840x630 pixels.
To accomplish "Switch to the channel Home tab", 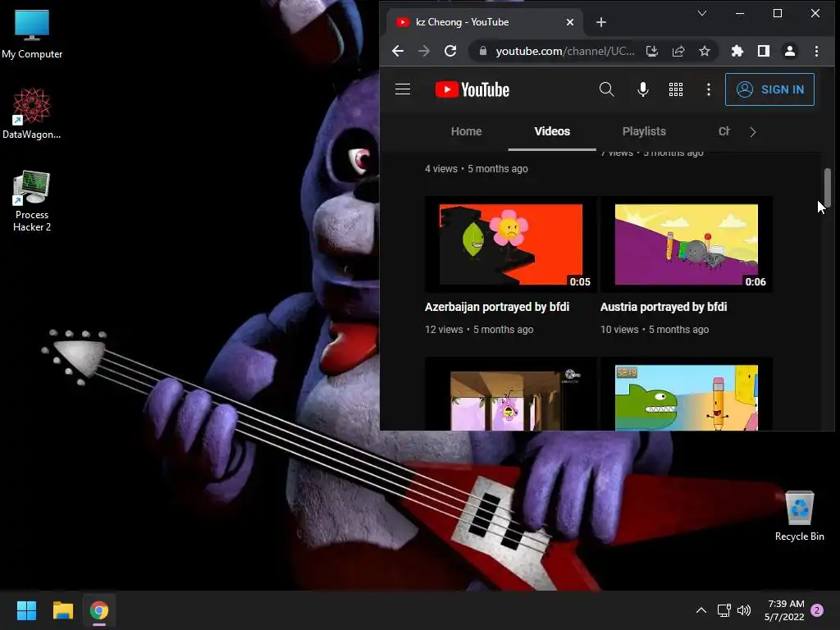I will click(466, 131).
